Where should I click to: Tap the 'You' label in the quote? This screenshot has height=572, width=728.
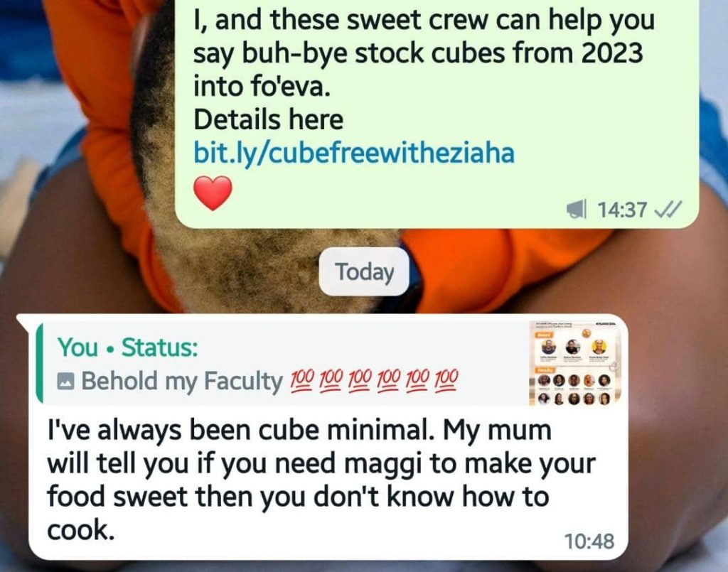point(77,347)
